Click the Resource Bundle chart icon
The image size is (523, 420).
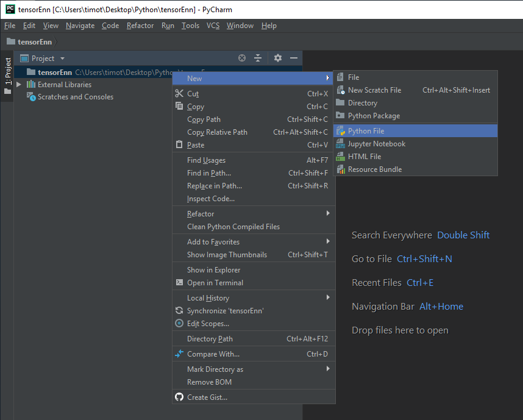click(341, 169)
